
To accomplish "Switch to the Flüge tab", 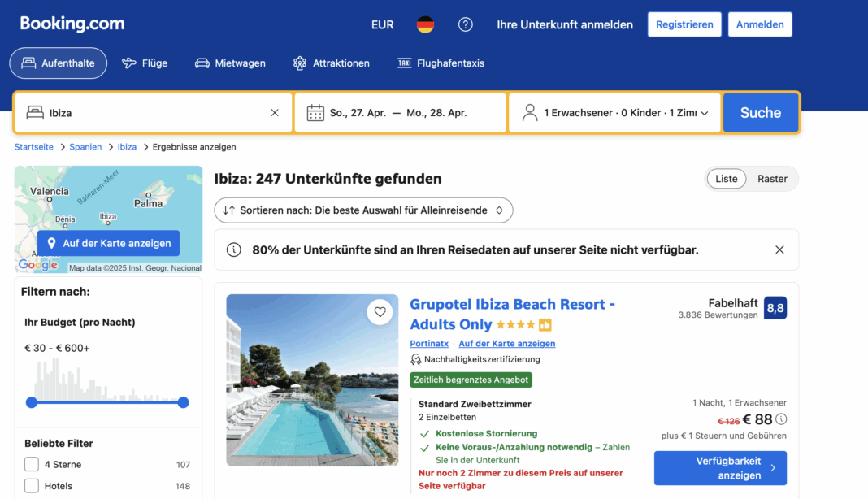I will tap(145, 63).
